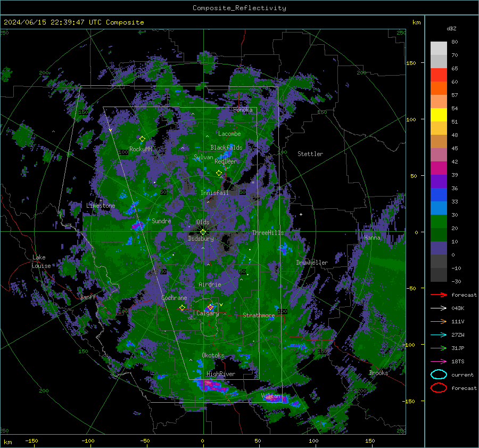Click the Innisfail city label
The width and height of the screenshot is (479, 448).
214,193
